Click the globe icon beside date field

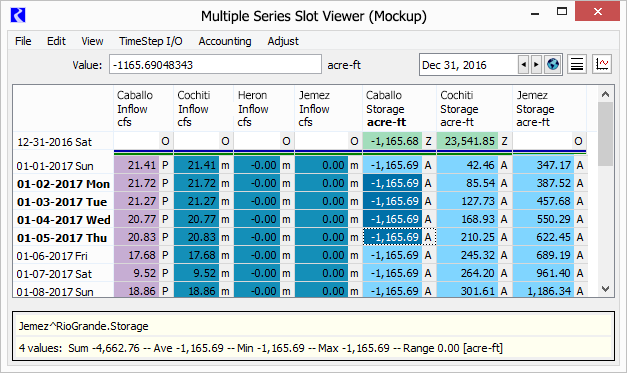point(553,64)
